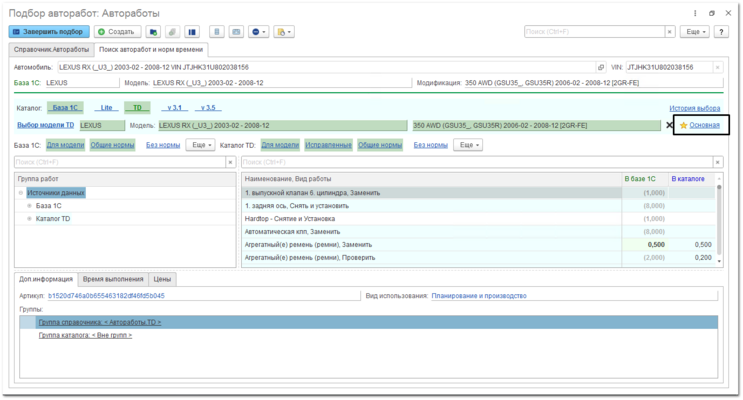The height and width of the screenshot is (400, 743).
Task: Focus the top Поиск (Ctrl+F) search field
Action: coord(595,32)
